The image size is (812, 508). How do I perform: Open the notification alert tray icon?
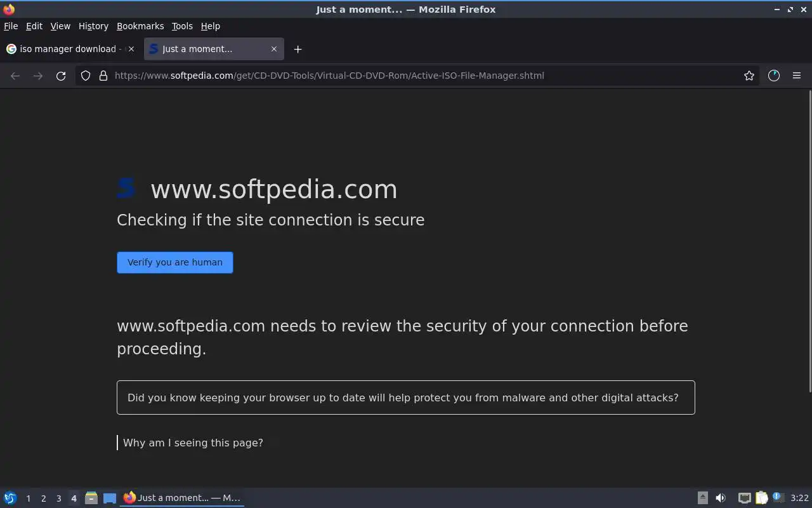tap(778, 498)
